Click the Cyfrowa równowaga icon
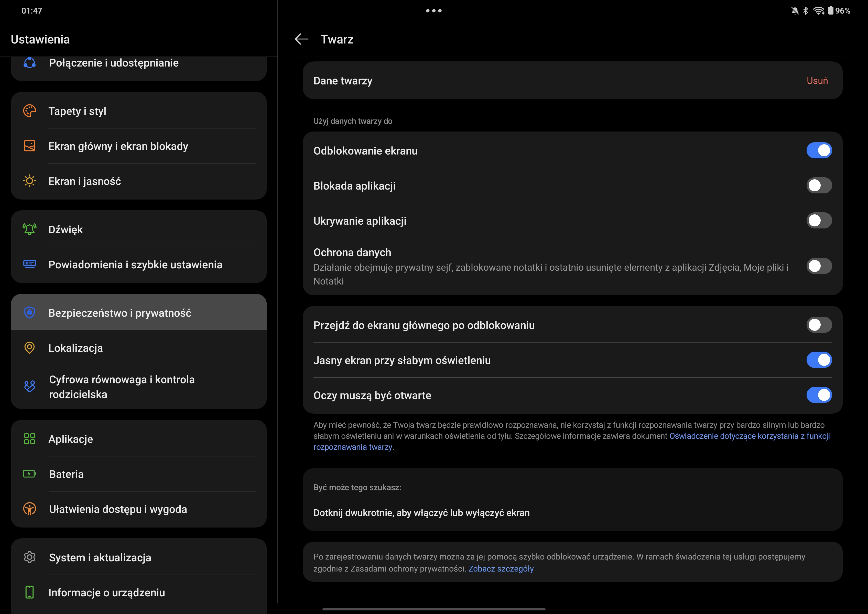The height and width of the screenshot is (614, 868). (29, 386)
